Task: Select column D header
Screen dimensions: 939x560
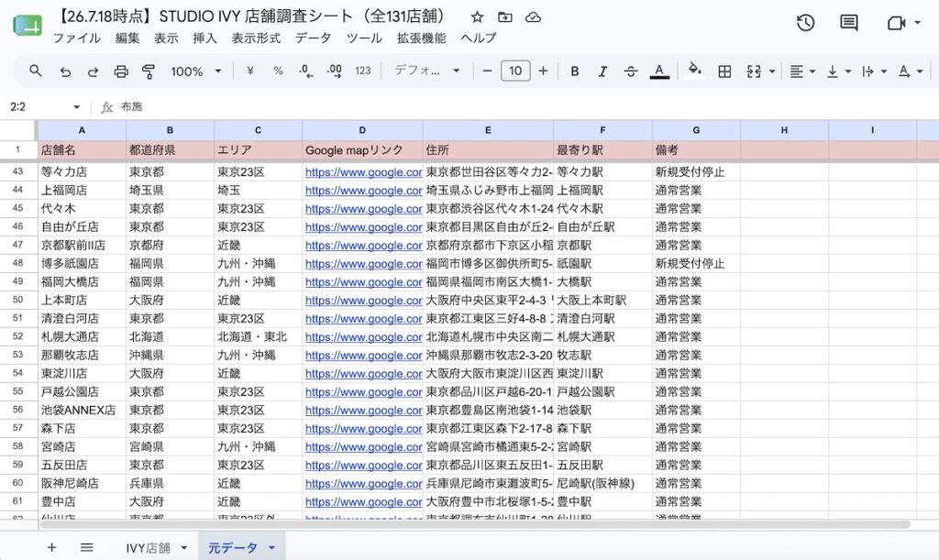Action: (362, 130)
